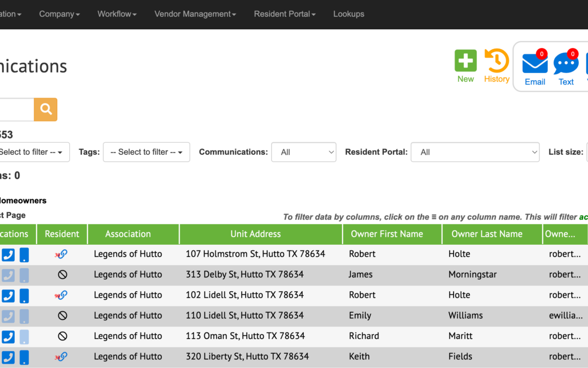Open the Tags filter dropdown
This screenshot has height=368, width=588.
[146, 152]
